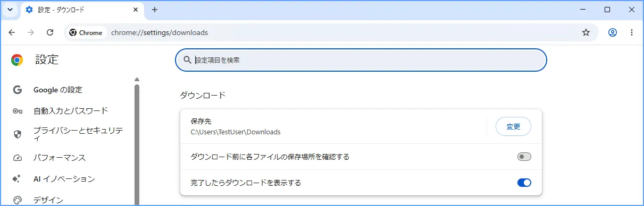Maximize the Chrome window
Viewport: 644px width, 206px height.
click(x=607, y=10)
